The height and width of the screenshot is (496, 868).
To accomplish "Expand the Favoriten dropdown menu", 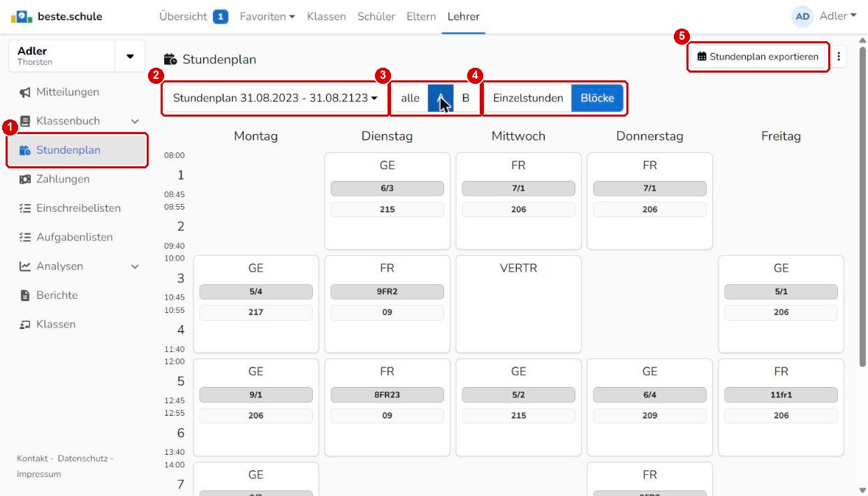I will [x=267, y=16].
